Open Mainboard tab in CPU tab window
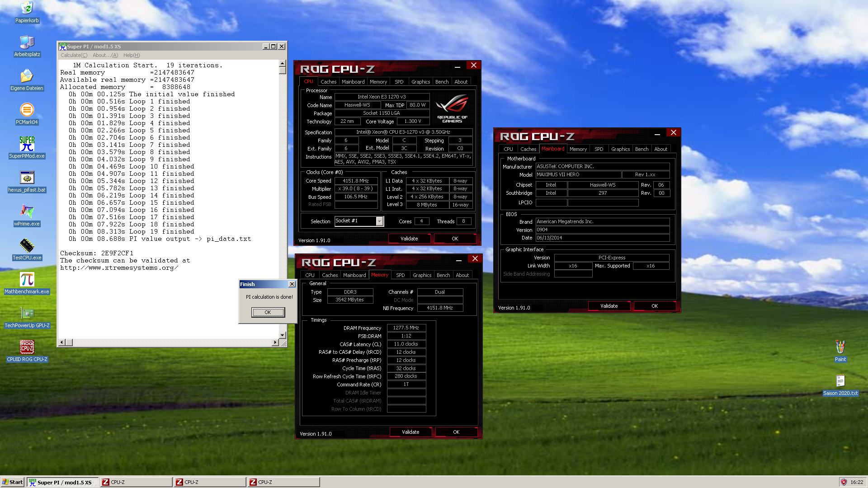This screenshot has width=868, height=488. coord(353,82)
